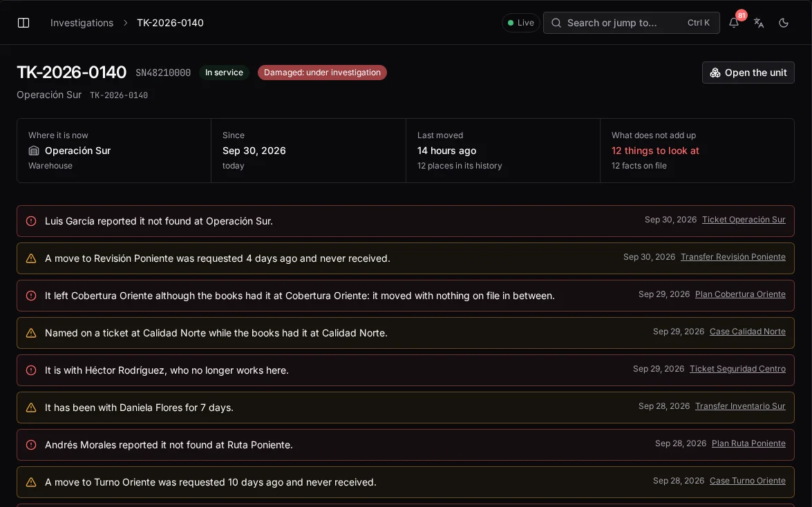The height and width of the screenshot is (507, 812).
Task: Click alert icon on Andrés Morales row
Action: [x=31, y=445]
